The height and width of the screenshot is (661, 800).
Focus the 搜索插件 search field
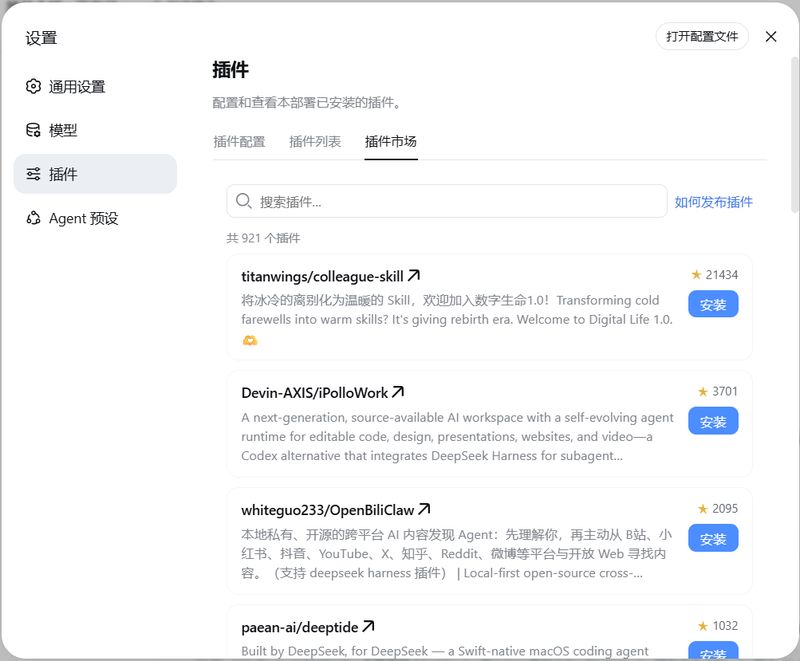[x=447, y=201]
